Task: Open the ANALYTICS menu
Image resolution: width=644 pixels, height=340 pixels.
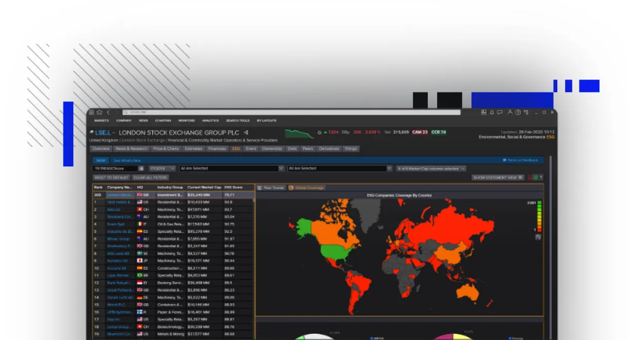Action: (x=211, y=120)
